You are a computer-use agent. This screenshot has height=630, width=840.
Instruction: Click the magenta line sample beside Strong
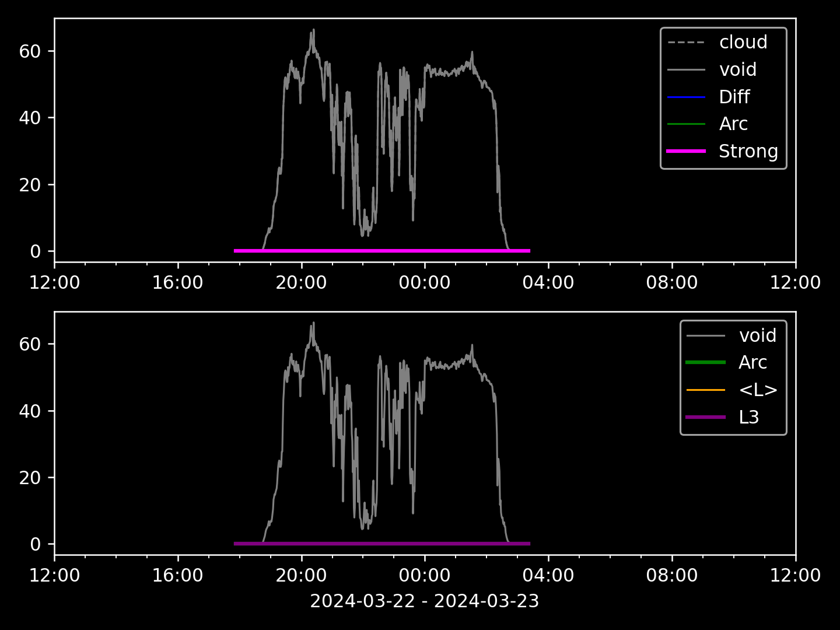coord(686,151)
